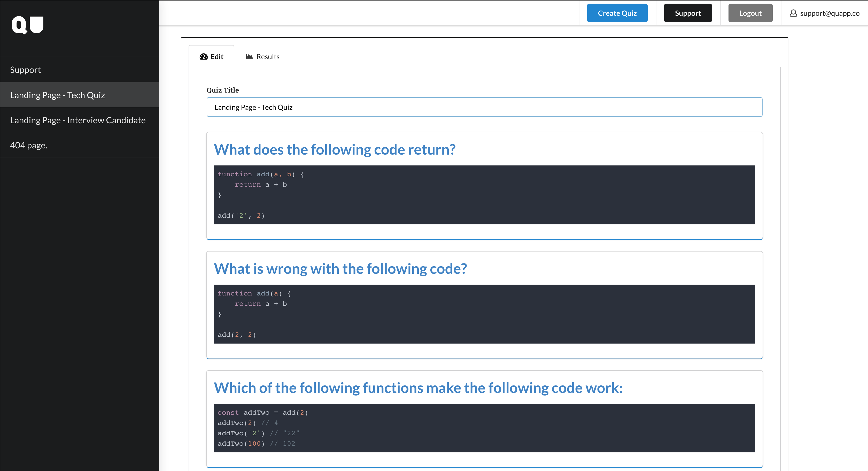Open Landing Page - Interview Candidate quiz
The width and height of the screenshot is (868, 471).
[78, 120]
